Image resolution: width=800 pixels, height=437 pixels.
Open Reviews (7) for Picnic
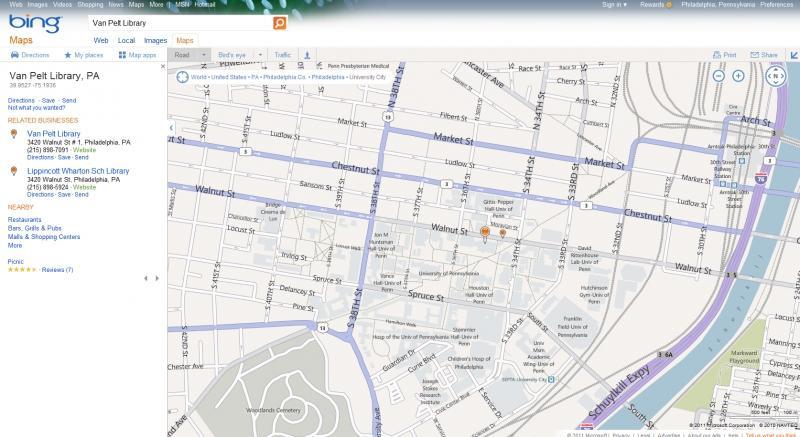click(57, 270)
